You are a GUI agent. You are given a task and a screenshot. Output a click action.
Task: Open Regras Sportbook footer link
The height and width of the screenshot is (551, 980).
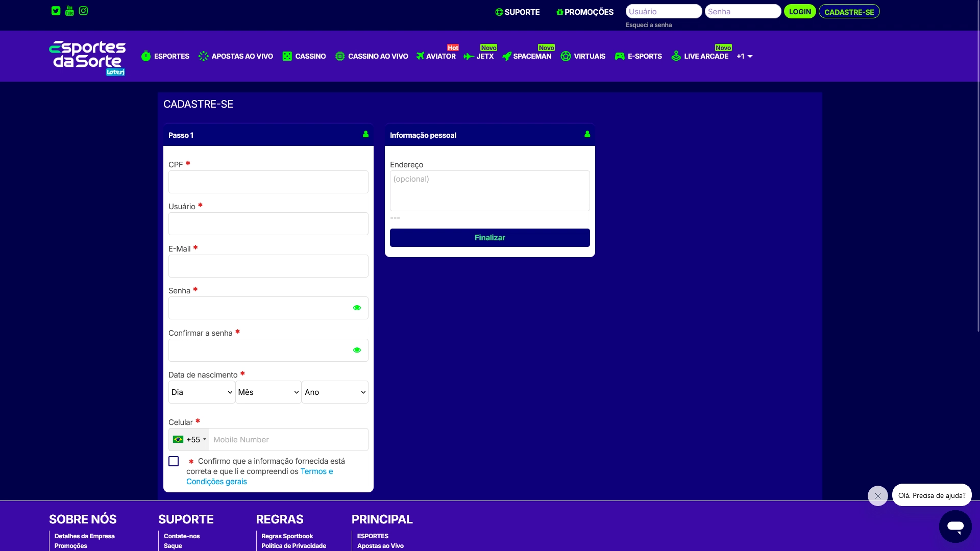pyautogui.click(x=287, y=536)
